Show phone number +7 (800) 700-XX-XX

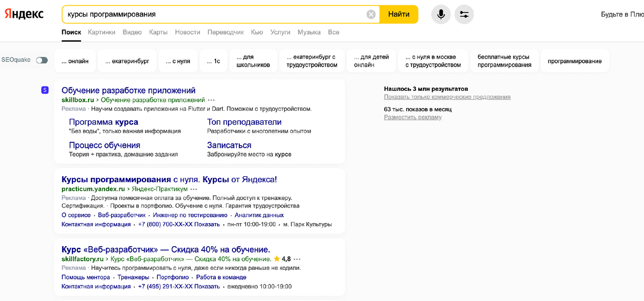[x=179, y=224]
